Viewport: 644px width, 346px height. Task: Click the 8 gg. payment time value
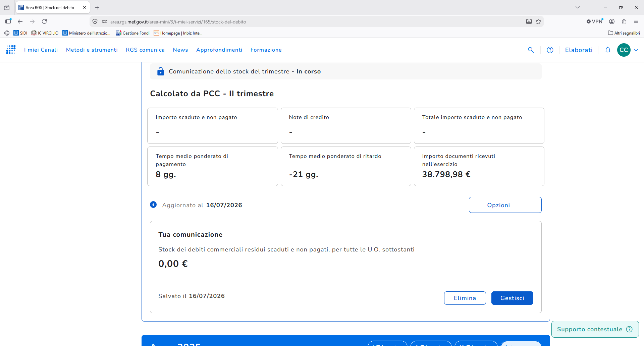pos(166,174)
